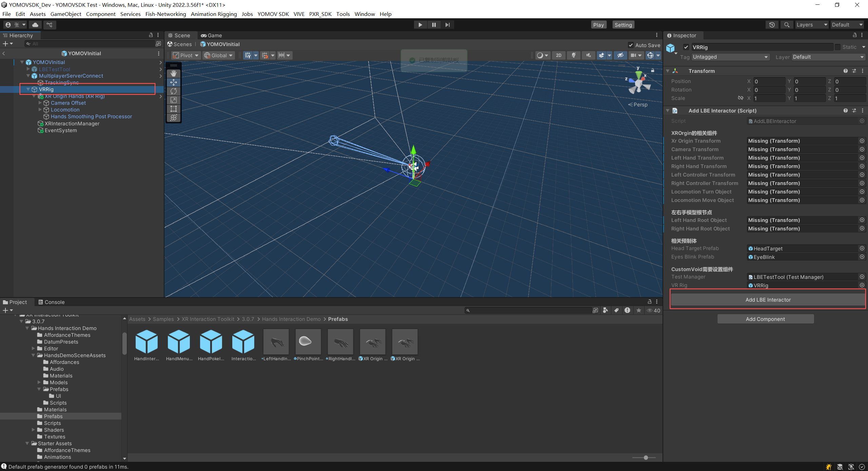This screenshot has width=868, height=471.
Task: Click the orientation gizmo in Scene
Action: [x=639, y=83]
